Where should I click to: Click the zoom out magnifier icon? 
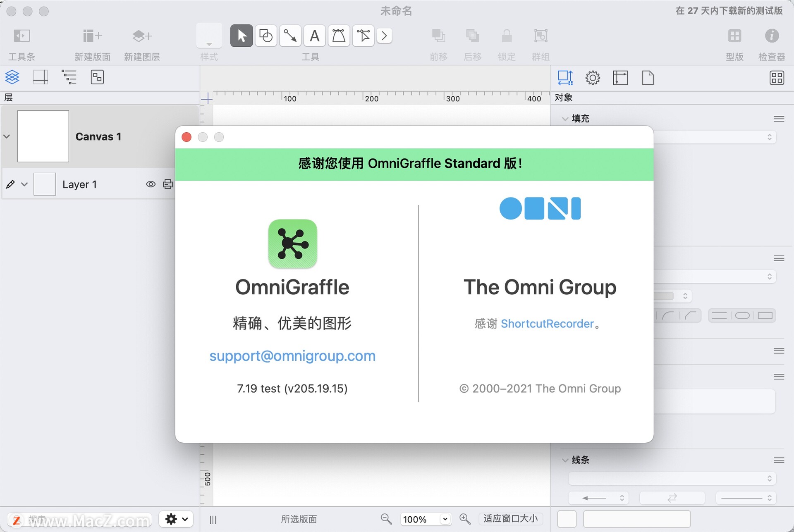386,519
